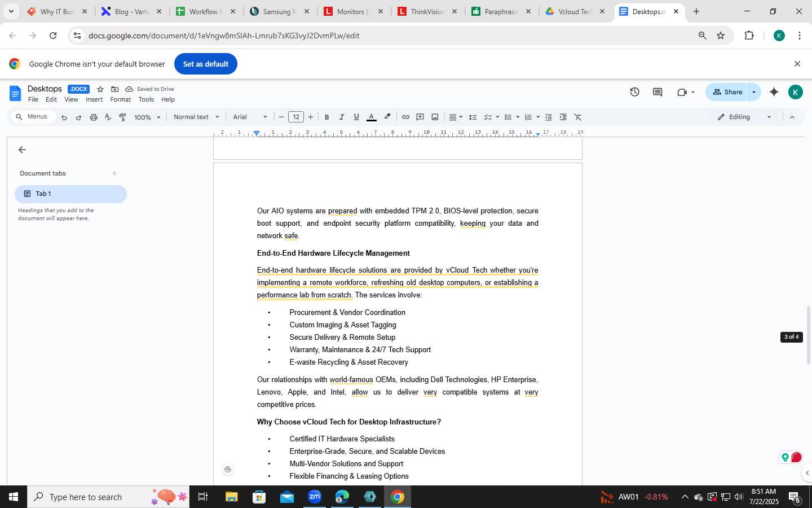
Task: Open version history clock icon
Action: 634,92
